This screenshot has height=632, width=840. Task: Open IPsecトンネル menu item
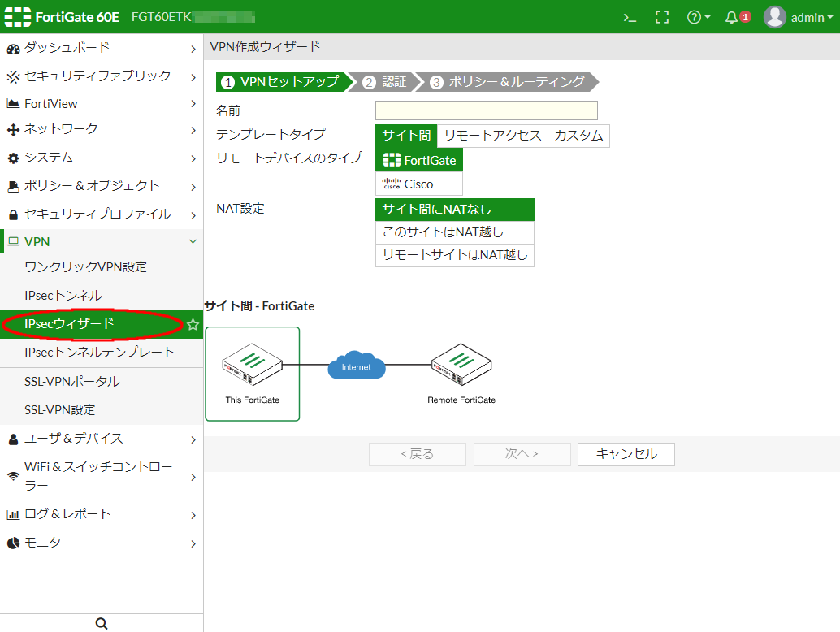[x=63, y=296]
